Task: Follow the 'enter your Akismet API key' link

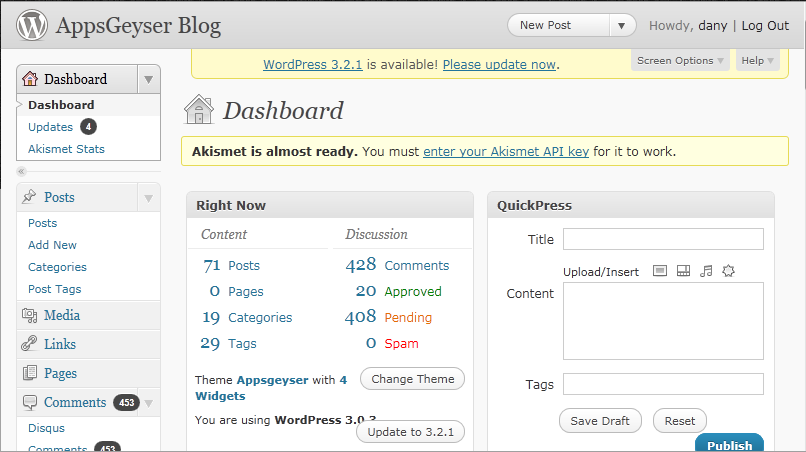Action: [506, 152]
